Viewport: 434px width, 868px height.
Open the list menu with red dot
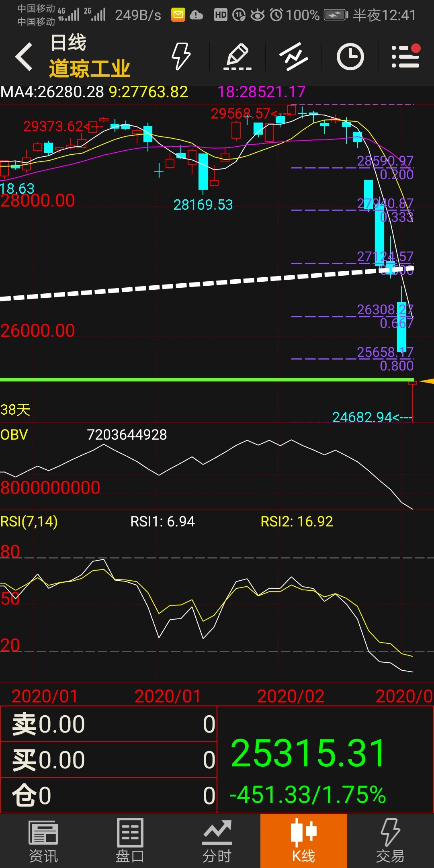point(406,56)
